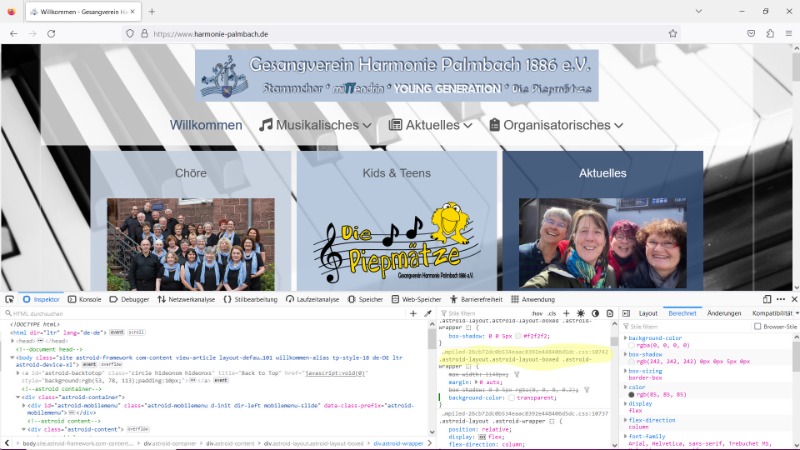Open the Kompatibilität tab
Screen dimensions: 800x450
point(772,313)
